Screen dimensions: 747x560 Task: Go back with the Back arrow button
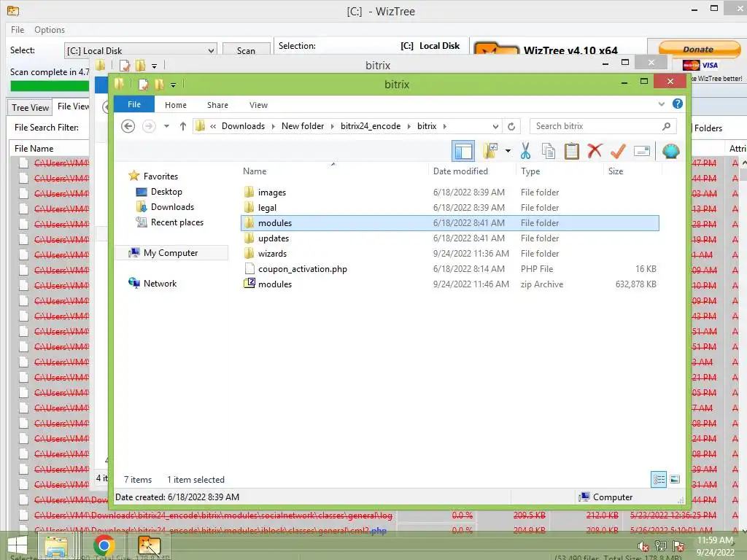128,126
